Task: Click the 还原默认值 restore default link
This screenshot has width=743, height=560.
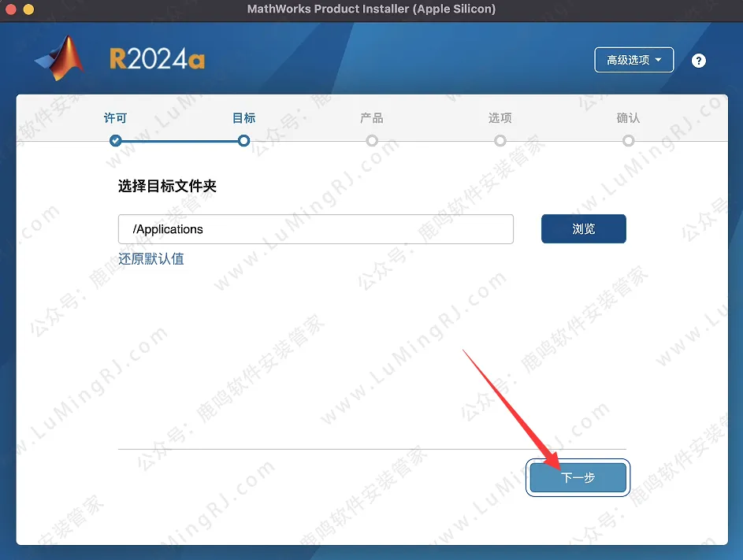Action: [151, 258]
